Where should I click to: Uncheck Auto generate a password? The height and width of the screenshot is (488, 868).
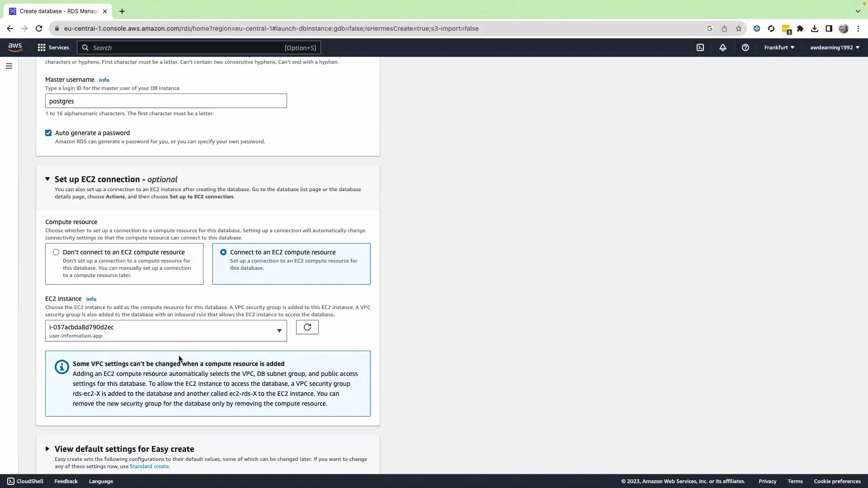pyautogui.click(x=48, y=133)
